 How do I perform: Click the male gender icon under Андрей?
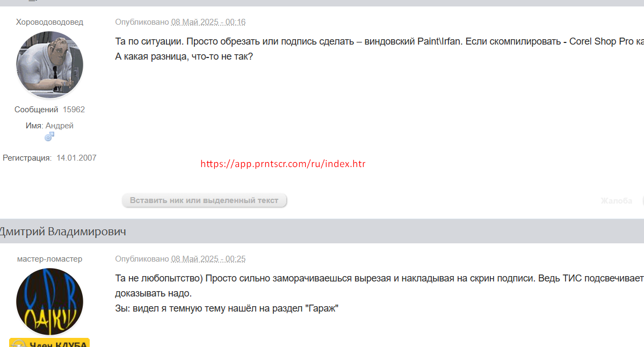(x=49, y=137)
